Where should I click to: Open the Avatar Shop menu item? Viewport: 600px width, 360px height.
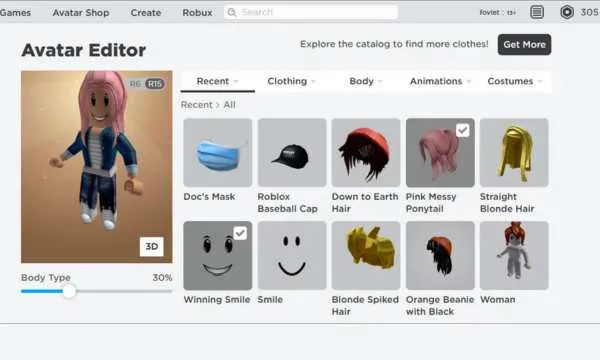(81, 13)
